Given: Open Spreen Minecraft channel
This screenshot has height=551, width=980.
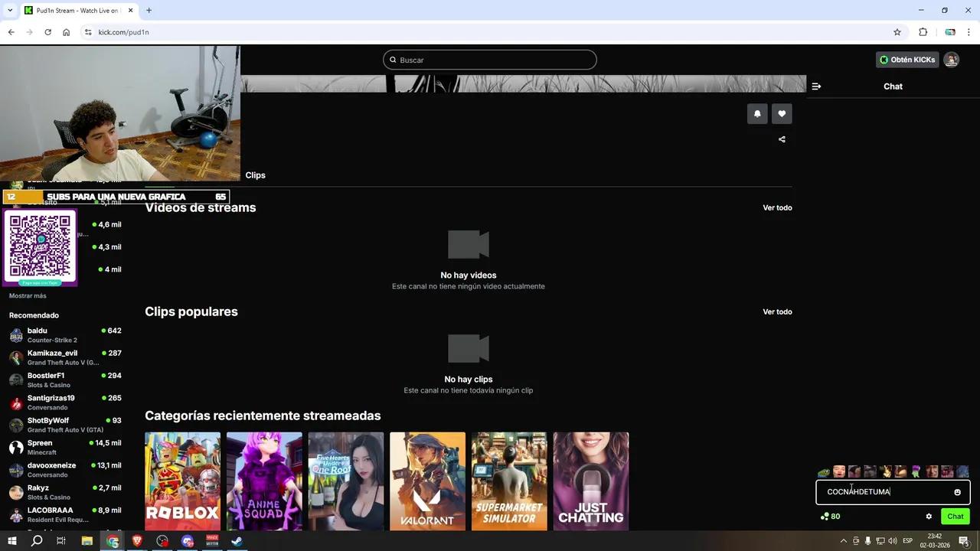Looking at the screenshot, I should pos(65,448).
